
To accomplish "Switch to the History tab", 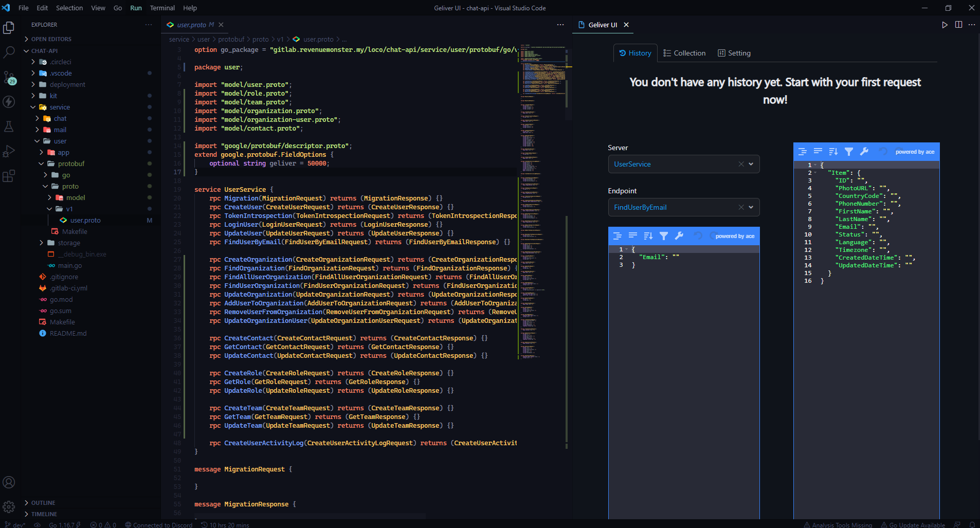I will point(635,53).
